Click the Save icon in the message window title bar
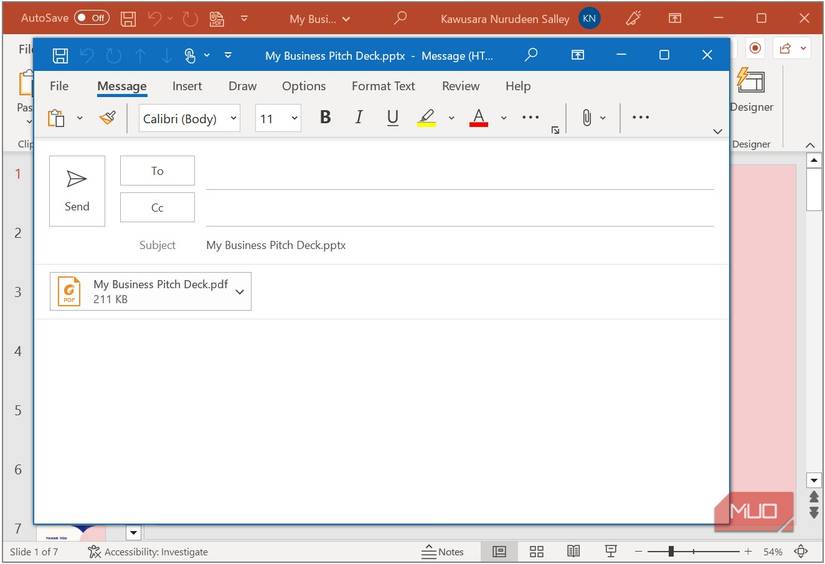This screenshot has height=564, width=825. pos(61,55)
